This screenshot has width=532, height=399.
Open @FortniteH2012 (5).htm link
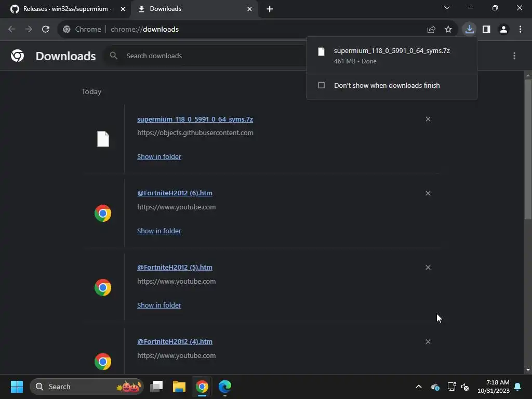pyautogui.click(x=175, y=268)
